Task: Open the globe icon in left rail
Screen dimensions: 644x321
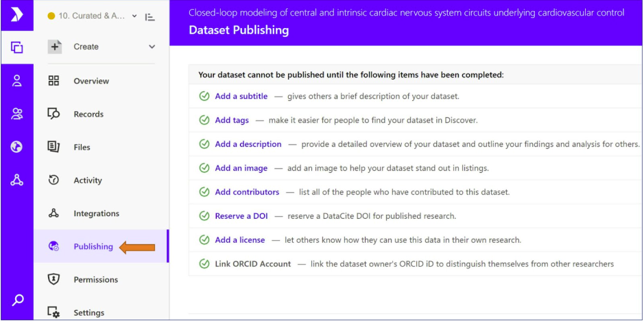Action: (x=17, y=147)
